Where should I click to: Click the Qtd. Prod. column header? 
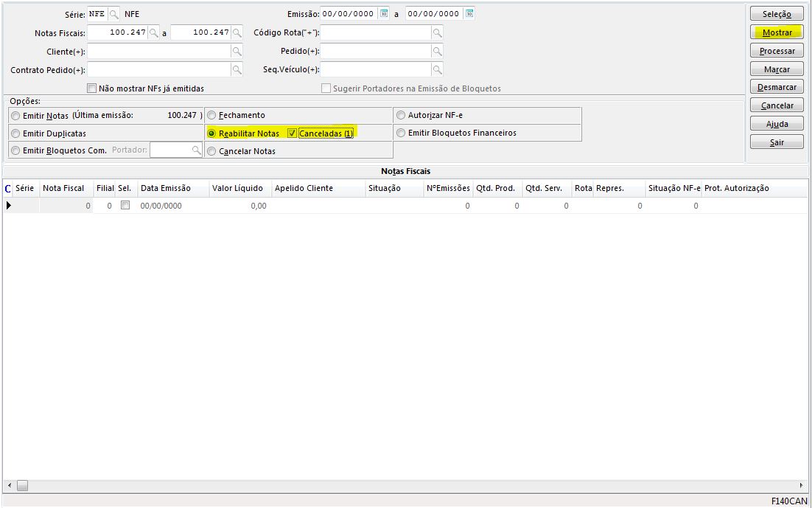[x=496, y=188]
